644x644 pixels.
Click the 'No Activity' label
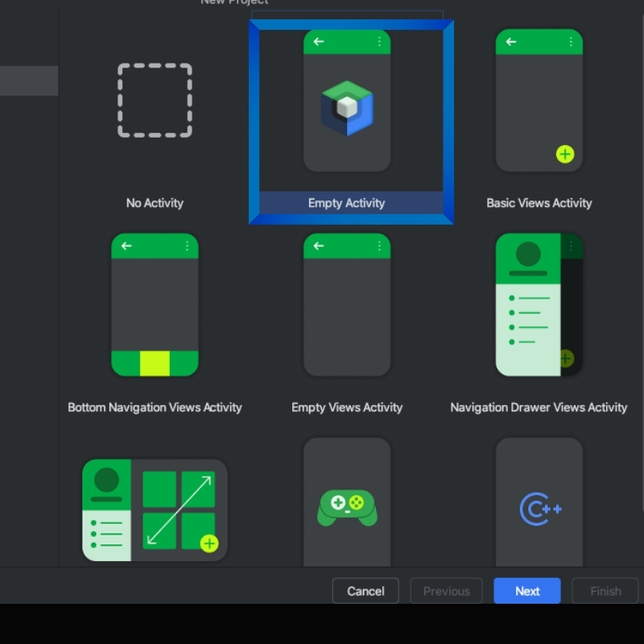[x=155, y=203]
